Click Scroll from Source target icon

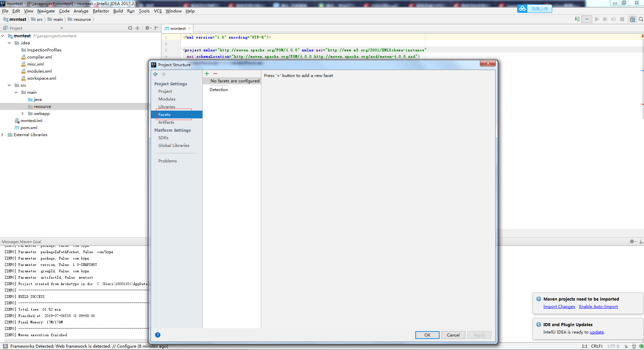coord(130,28)
